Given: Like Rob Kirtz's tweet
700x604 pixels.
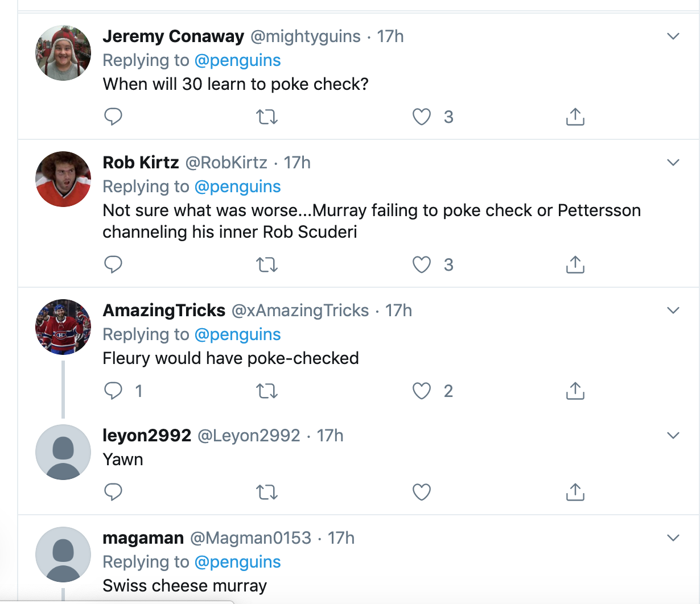Looking at the screenshot, I should pyautogui.click(x=422, y=264).
